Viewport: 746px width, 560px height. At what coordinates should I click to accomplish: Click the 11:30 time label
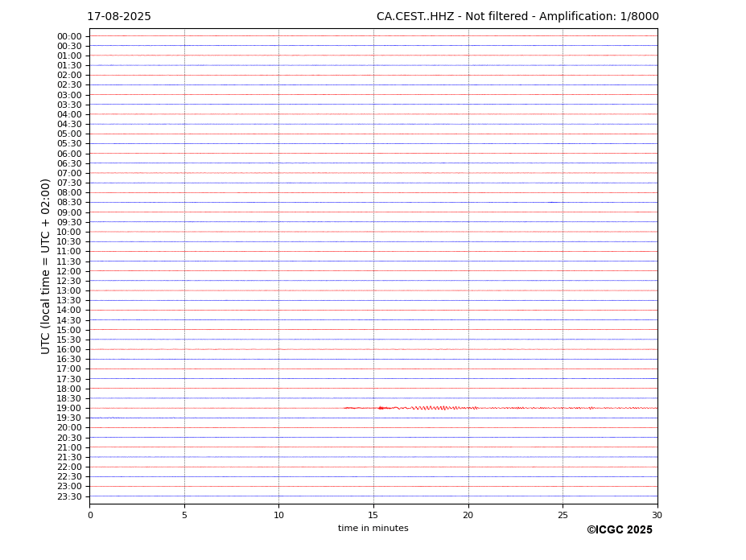(69, 261)
